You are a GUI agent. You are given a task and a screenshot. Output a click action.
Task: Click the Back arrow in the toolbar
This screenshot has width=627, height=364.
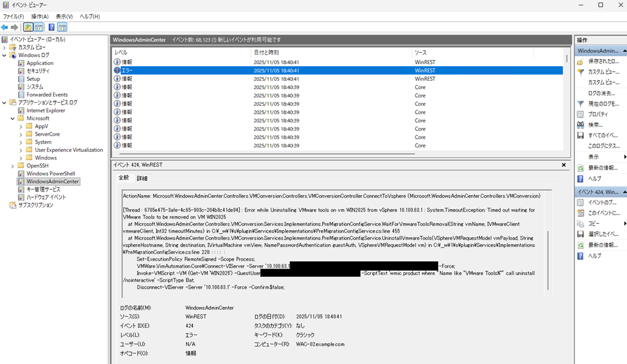[5, 28]
